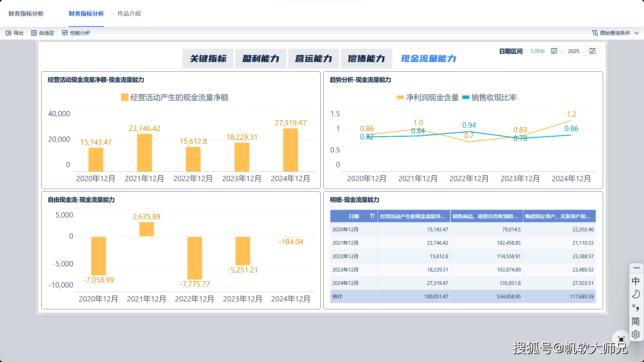
Task: Select the 营运能力 button
Action: pos(313,59)
